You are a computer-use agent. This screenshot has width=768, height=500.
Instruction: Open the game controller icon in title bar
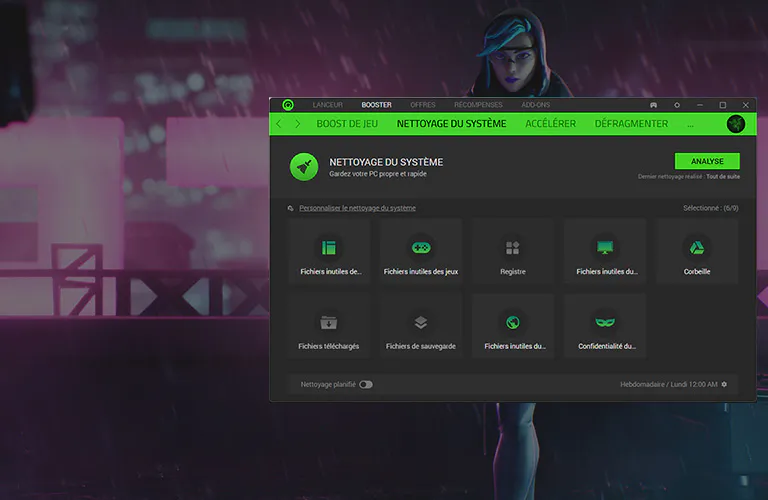pos(653,105)
